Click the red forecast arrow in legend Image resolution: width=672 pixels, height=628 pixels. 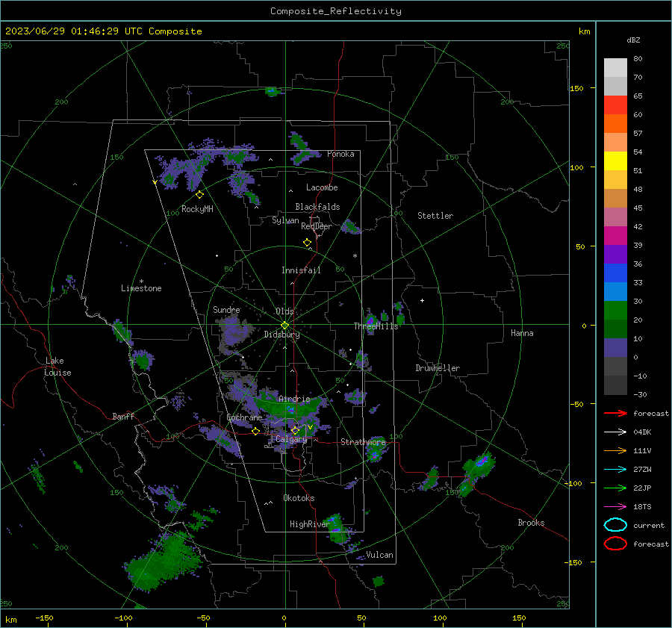pyautogui.click(x=615, y=413)
